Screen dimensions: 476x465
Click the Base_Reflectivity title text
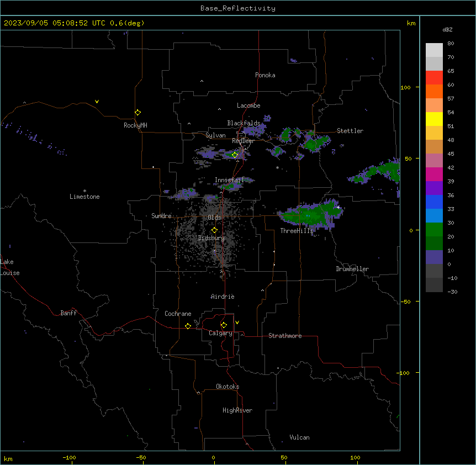point(238,8)
